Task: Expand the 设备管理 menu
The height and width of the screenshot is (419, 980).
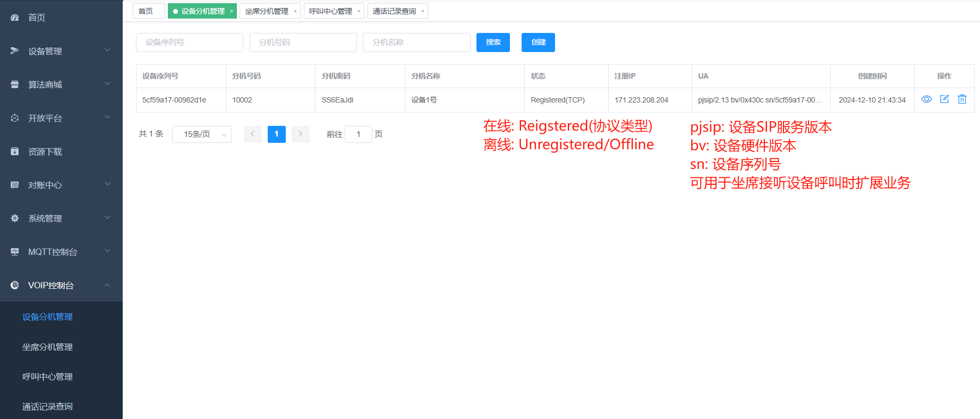Action: 107,50
